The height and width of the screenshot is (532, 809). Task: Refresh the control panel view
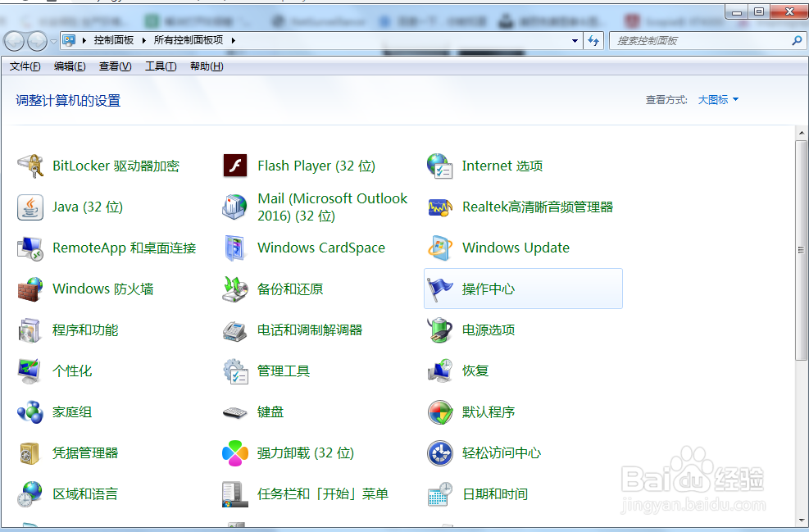(594, 40)
